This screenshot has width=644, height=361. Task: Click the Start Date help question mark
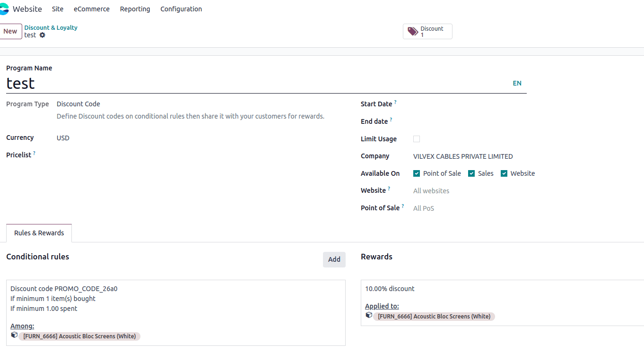395,101
